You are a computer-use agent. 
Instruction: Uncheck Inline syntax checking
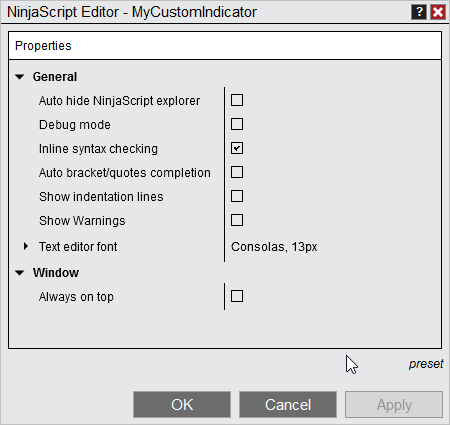click(237, 148)
